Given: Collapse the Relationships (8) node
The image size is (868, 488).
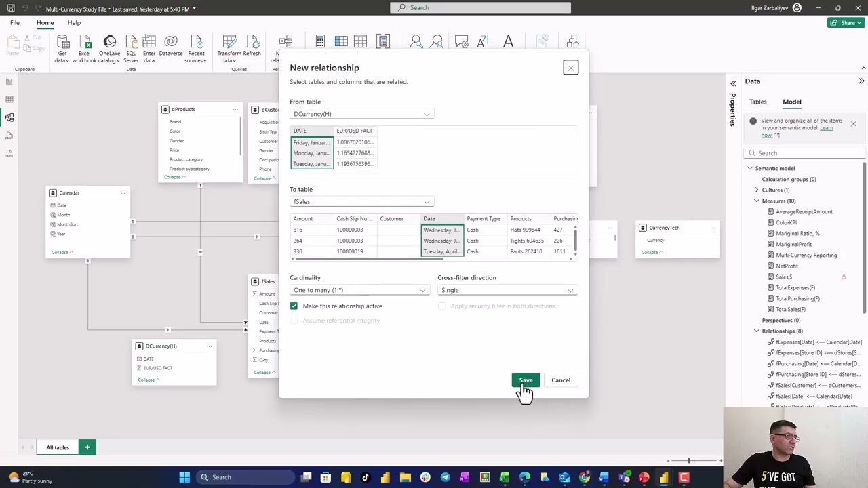Looking at the screenshot, I should [x=757, y=331].
